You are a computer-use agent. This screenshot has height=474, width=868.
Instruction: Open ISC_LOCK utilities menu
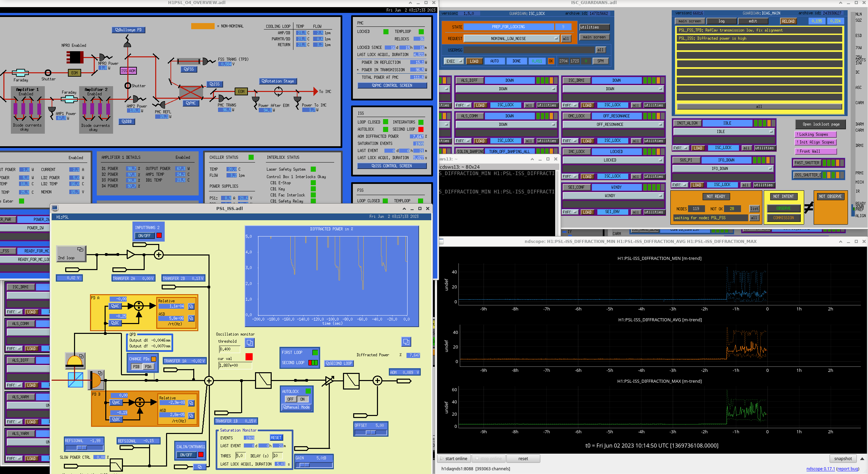click(x=594, y=27)
